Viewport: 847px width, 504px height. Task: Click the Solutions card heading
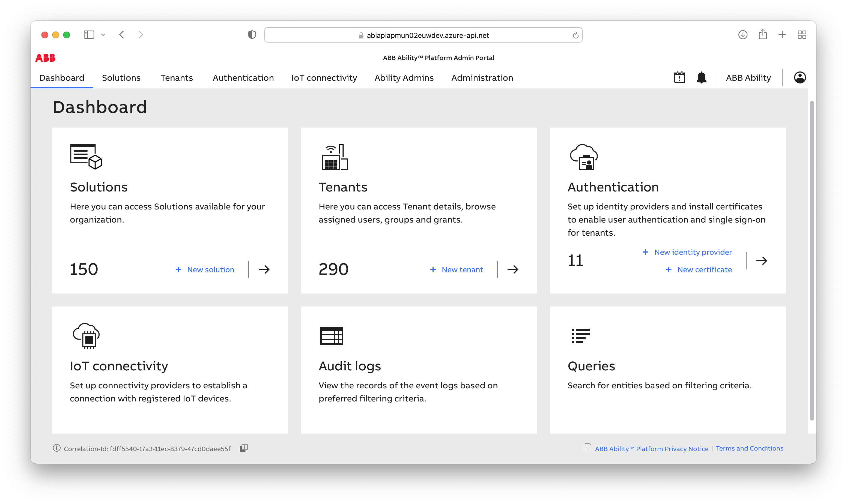click(99, 187)
